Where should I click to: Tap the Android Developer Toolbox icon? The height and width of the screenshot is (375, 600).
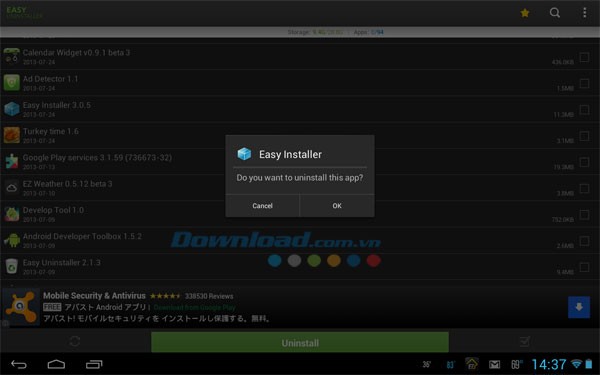pos(12,240)
